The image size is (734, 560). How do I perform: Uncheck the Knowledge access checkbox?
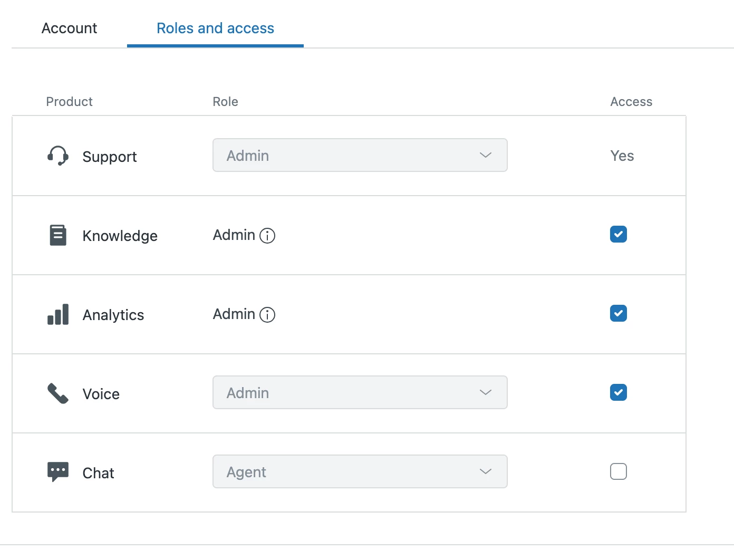pyautogui.click(x=618, y=234)
